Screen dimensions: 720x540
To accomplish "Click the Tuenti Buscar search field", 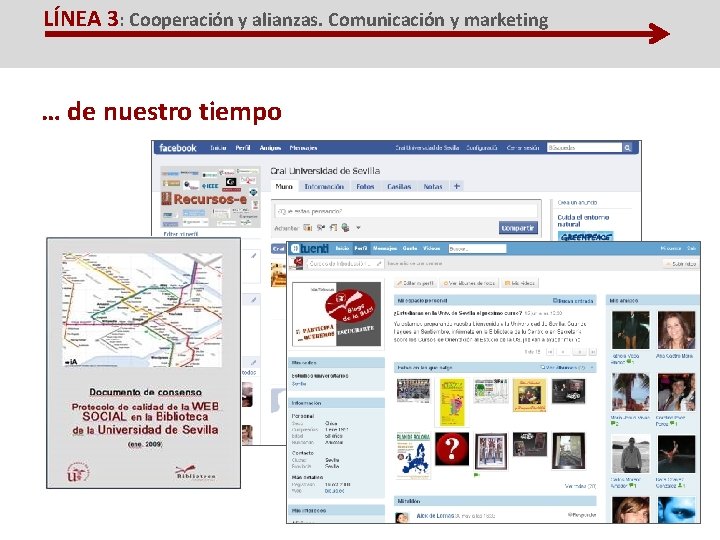I will [477, 248].
